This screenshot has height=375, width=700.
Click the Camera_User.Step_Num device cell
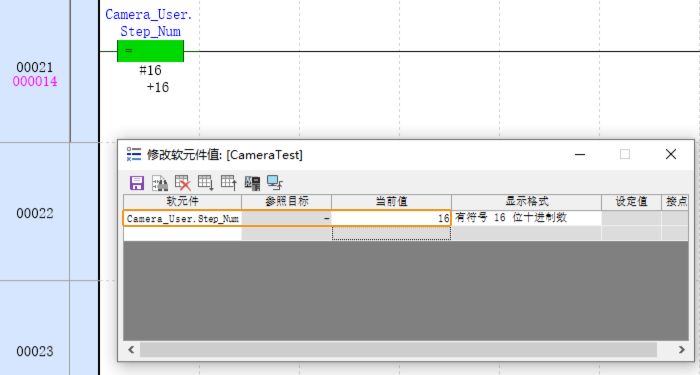pyautogui.click(x=183, y=218)
